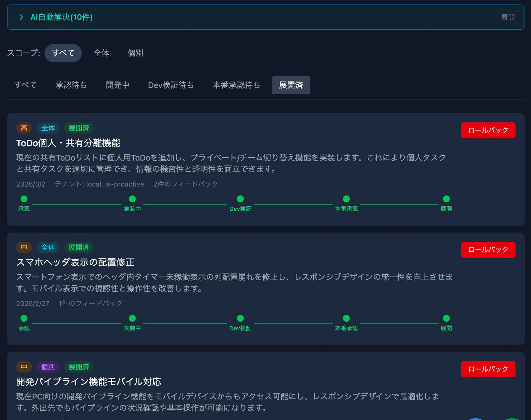
Task: Click the 展開済 status badge on スマホヘッダ表示の配置修正
Action: 78,247
